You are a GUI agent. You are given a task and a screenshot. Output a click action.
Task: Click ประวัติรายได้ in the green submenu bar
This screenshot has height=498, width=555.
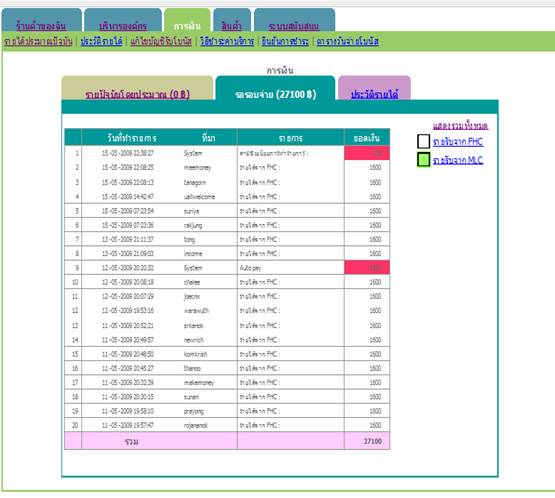[101, 41]
